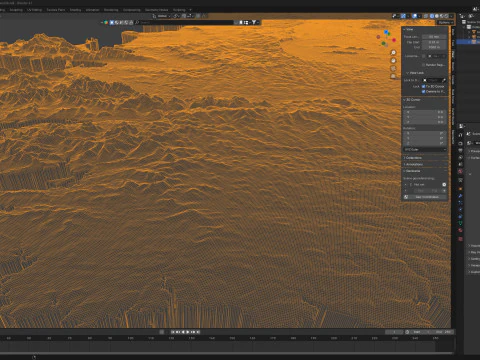Click the clip End value field

point(434,47)
